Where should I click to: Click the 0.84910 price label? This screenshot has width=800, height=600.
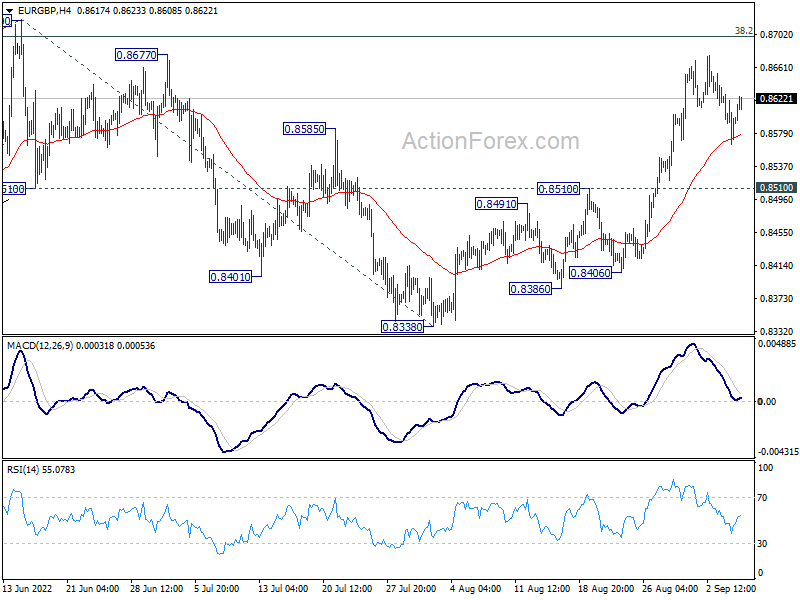tap(496, 204)
